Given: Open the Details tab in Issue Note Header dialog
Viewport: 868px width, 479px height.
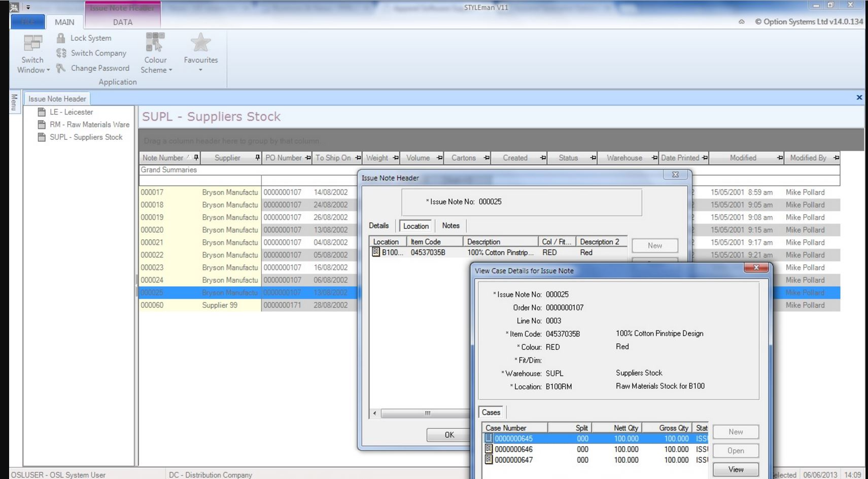Looking at the screenshot, I should (379, 226).
